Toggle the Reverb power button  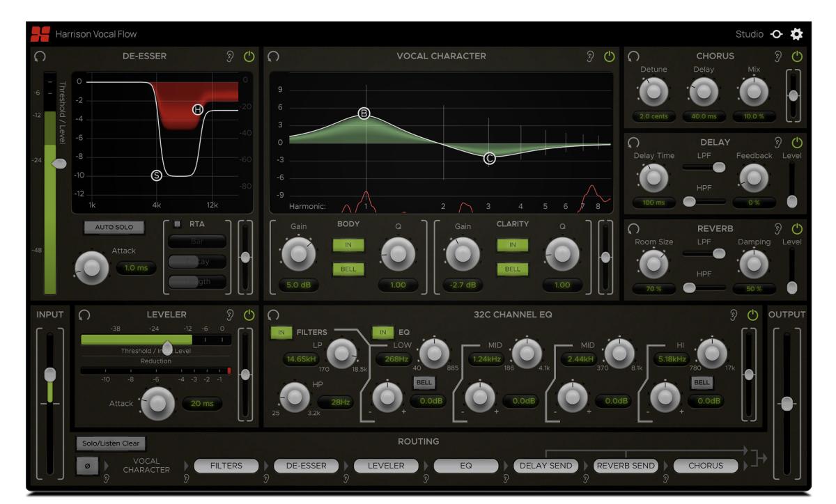[x=798, y=228]
